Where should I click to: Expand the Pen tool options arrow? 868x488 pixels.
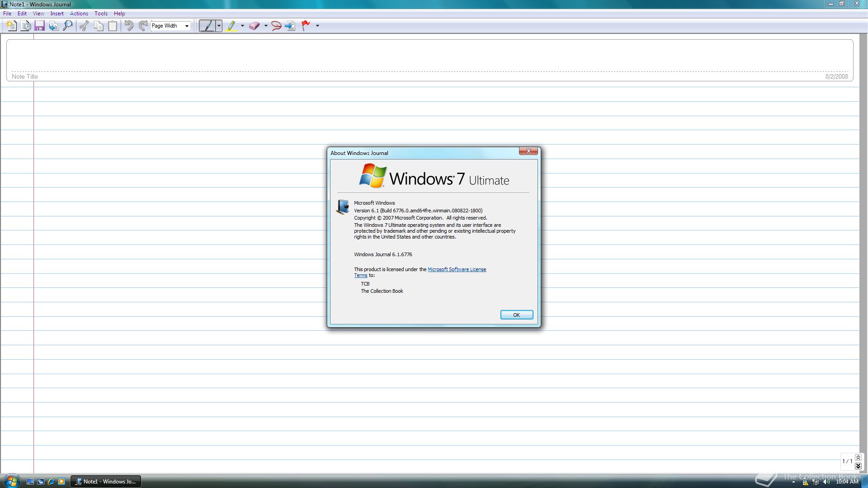pyautogui.click(x=219, y=26)
